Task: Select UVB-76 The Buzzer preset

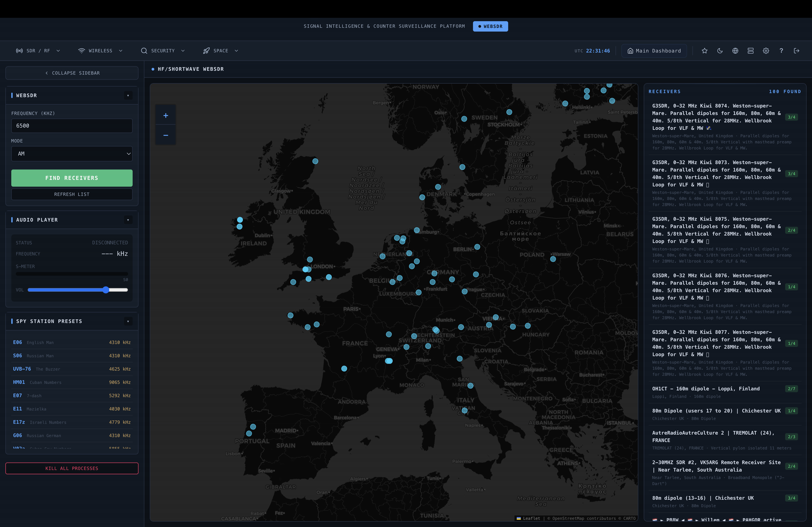Action: tap(72, 369)
